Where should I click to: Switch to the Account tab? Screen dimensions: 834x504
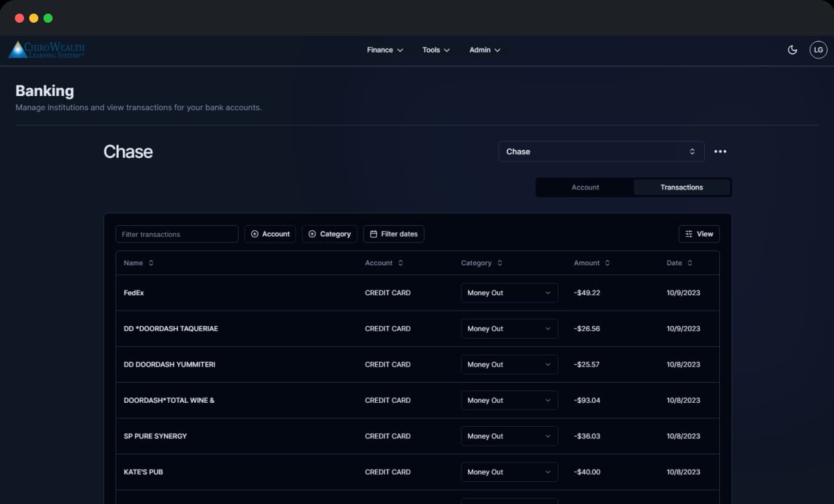(585, 187)
